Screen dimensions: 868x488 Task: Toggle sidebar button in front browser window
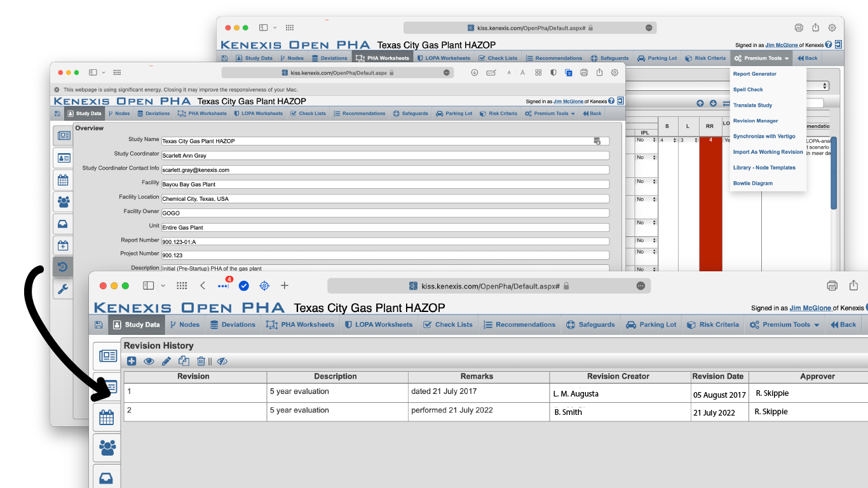point(149,286)
